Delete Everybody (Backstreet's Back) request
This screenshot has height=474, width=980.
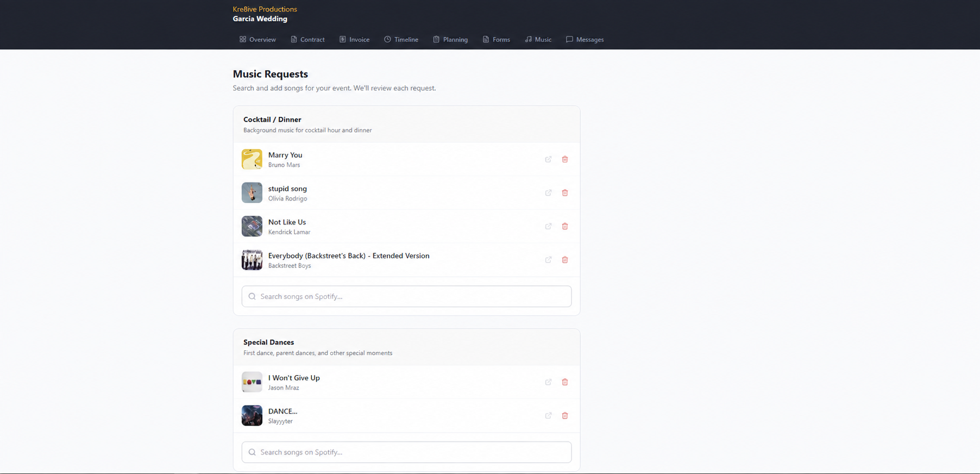(565, 260)
